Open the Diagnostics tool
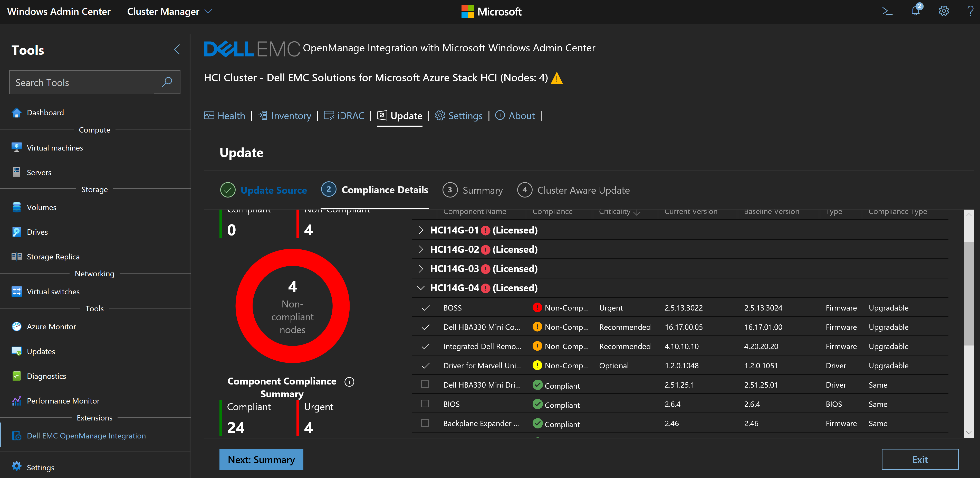Viewport: 980px width, 478px height. tap(46, 376)
